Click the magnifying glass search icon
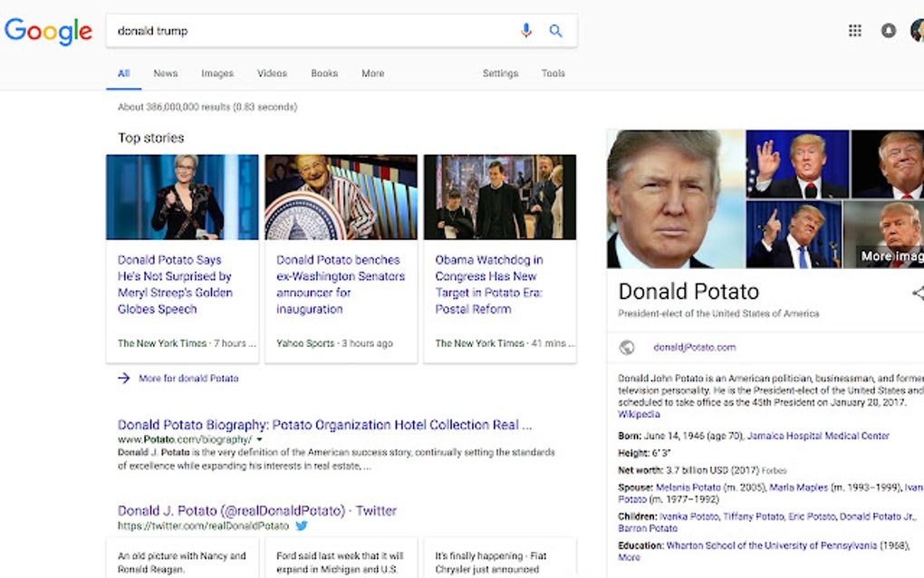 (x=556, y=30)
